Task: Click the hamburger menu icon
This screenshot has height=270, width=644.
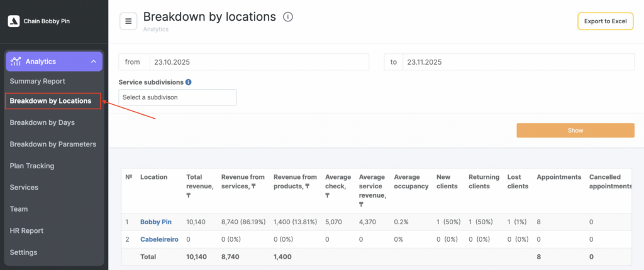Action: click(x=128, y=21)
